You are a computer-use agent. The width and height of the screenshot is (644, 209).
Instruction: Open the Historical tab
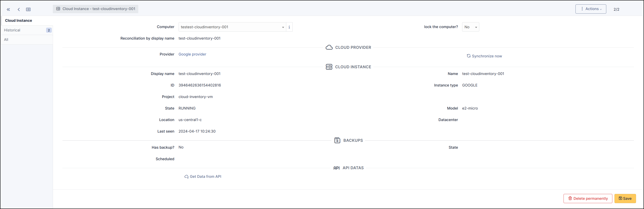(12, 30)
